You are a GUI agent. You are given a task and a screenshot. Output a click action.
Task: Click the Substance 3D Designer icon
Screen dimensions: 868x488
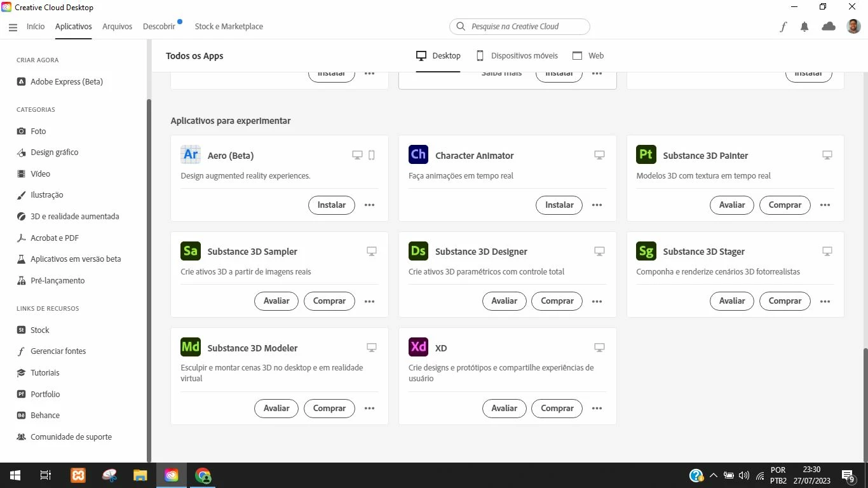point(418,251)
